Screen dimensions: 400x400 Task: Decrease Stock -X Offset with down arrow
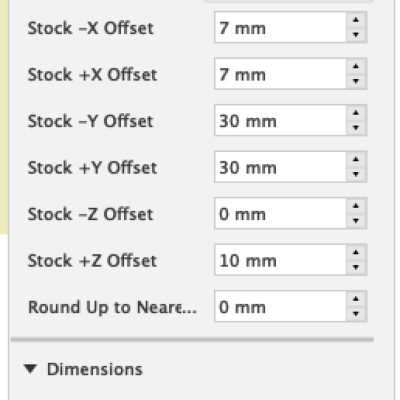coord(356,35)
